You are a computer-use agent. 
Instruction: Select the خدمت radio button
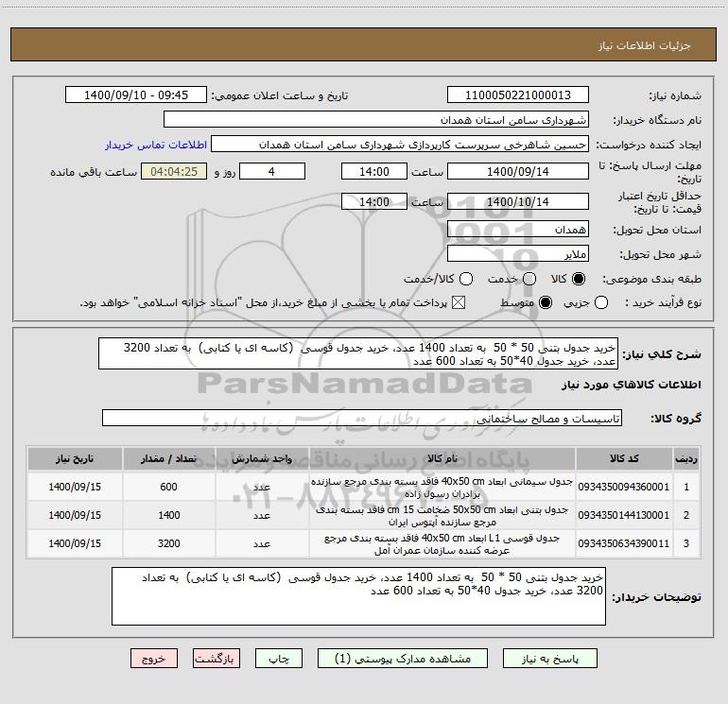529,279
